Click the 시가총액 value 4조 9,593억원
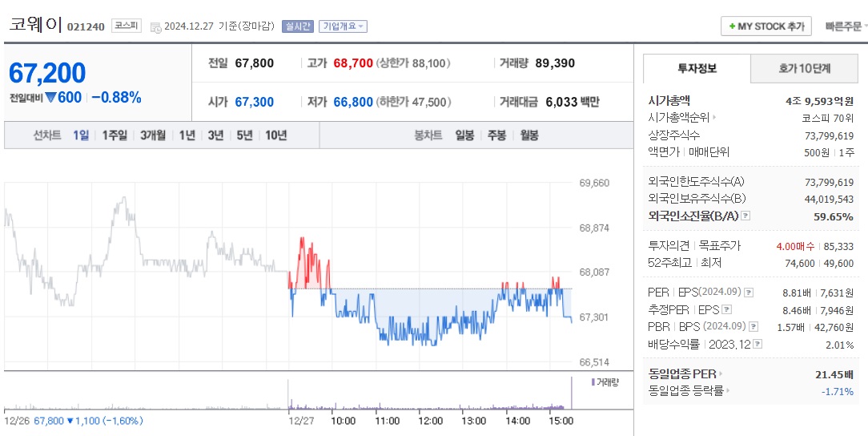The width and height of the screenshot is (868, 436). 819,101
